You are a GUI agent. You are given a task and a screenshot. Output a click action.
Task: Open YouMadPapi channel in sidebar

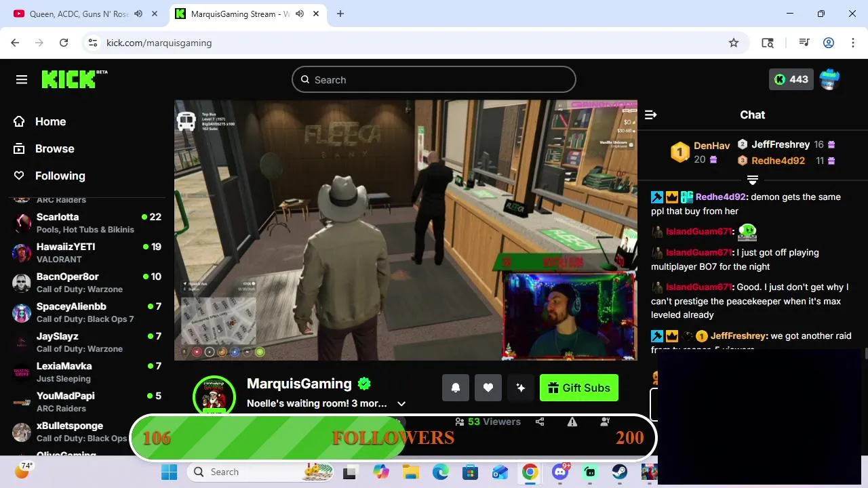coord(87,402)
